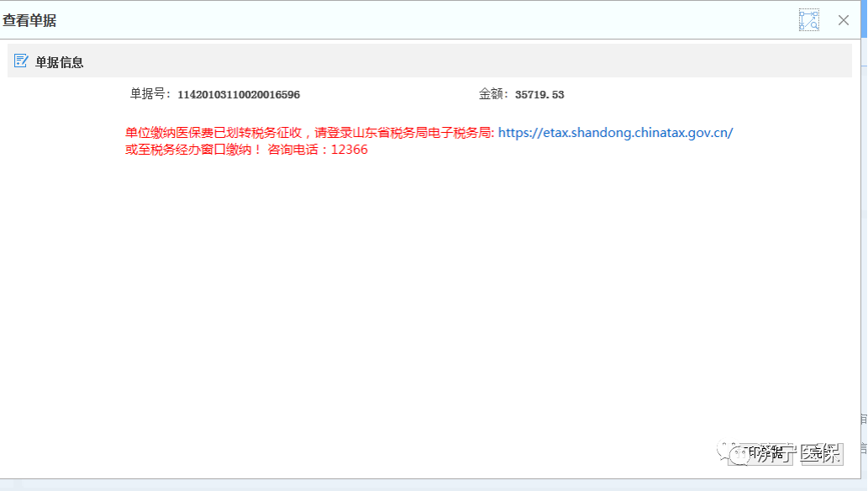
Task: Click the blank white dialog content area
Action: coord(420,294)
